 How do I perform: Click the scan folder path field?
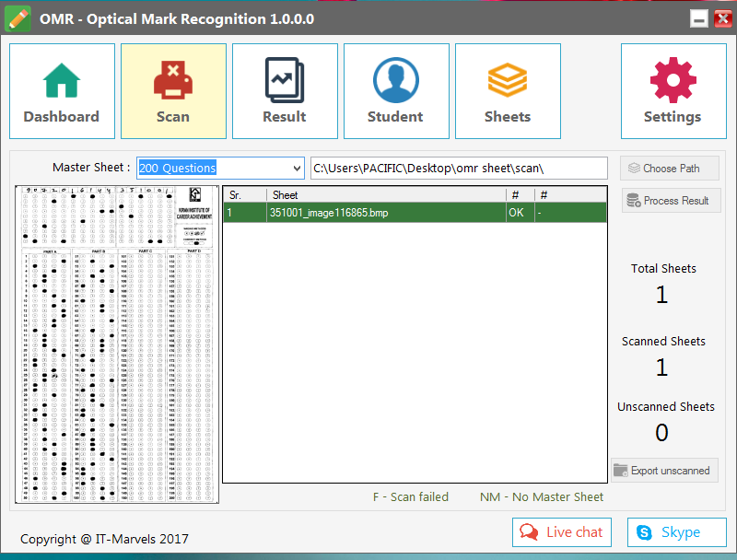point(459,169)
